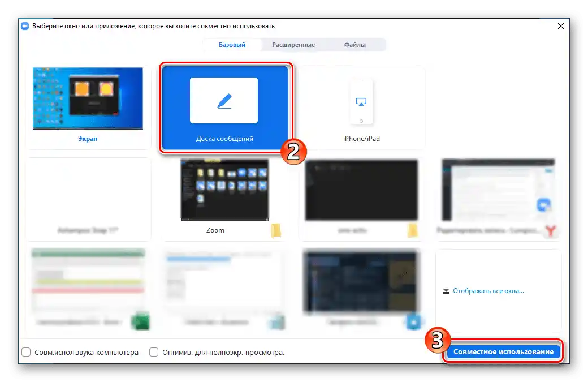Viewport: 588px width, 382px height.
Task: Click the blue app badge on the bottom-right thumbnail
Action: (x=413, y=320)
